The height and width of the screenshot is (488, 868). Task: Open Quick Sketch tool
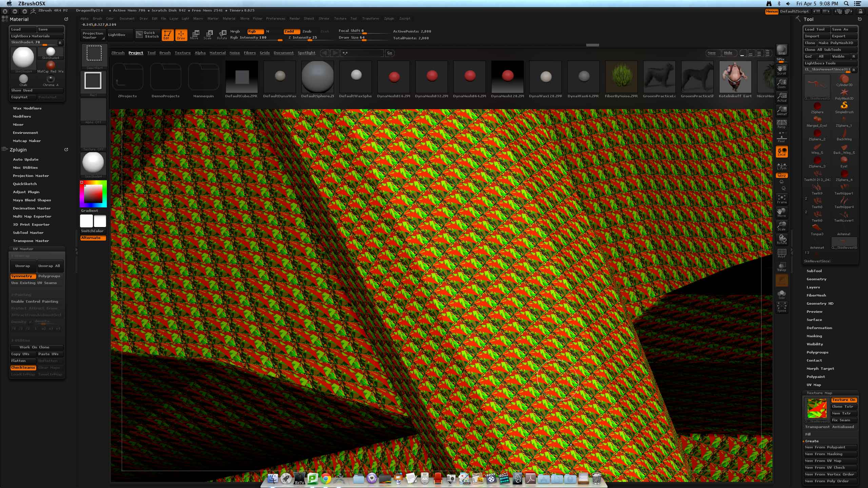pyautogui.click(x=147, y=35)
